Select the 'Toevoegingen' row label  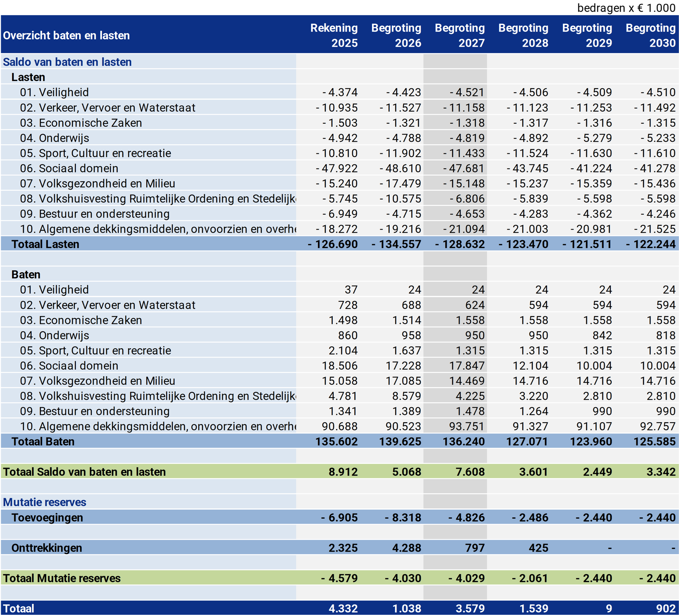click(x=47, y=518)
